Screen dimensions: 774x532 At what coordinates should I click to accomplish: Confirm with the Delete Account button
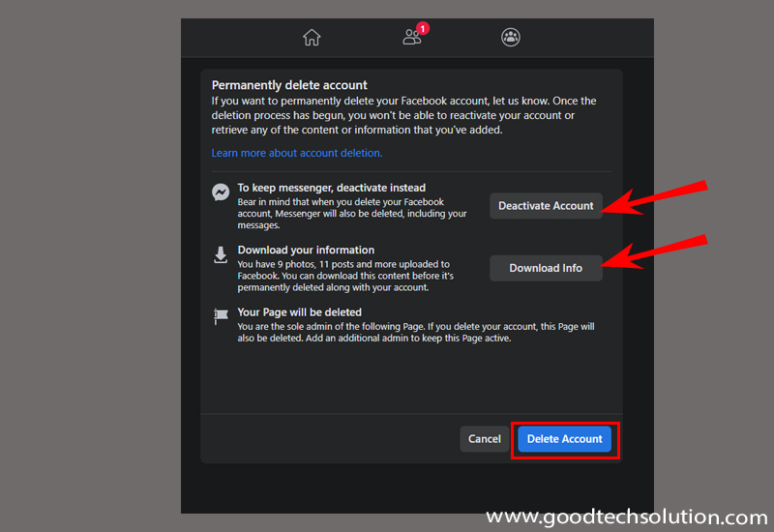click(564, 439)
